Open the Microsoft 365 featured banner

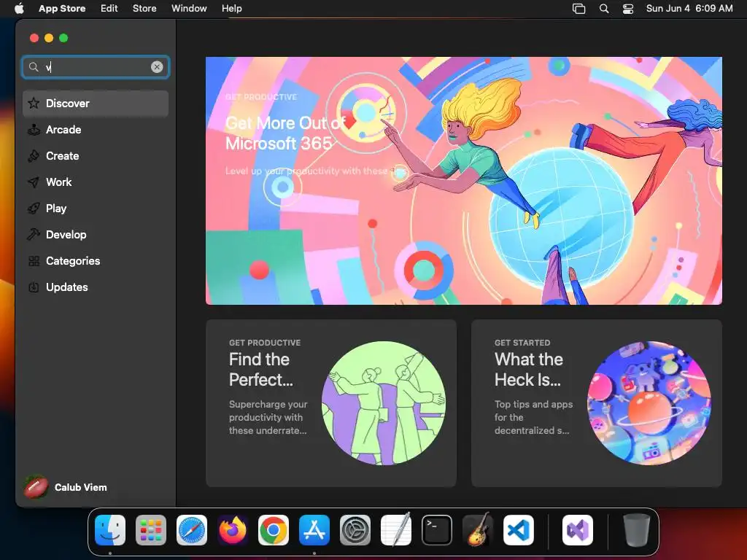coord(463,181)
